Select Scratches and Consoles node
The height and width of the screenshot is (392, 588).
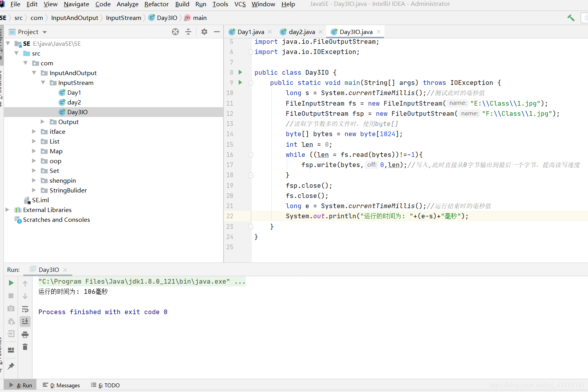(x=56, y=219)
